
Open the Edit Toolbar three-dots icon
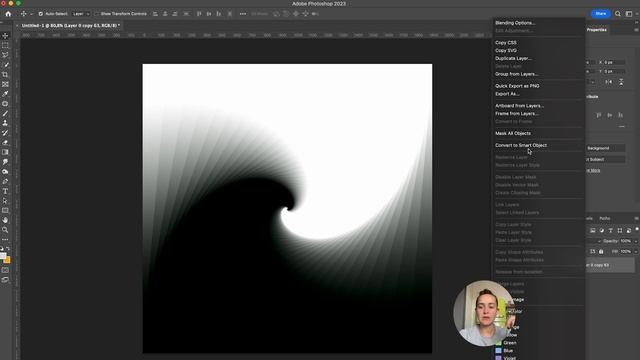click(x=5, y=240)
